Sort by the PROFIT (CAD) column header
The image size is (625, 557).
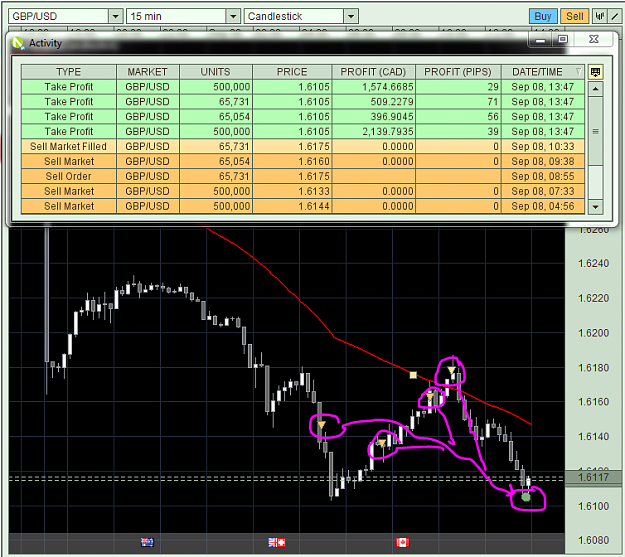pos(373,72)
